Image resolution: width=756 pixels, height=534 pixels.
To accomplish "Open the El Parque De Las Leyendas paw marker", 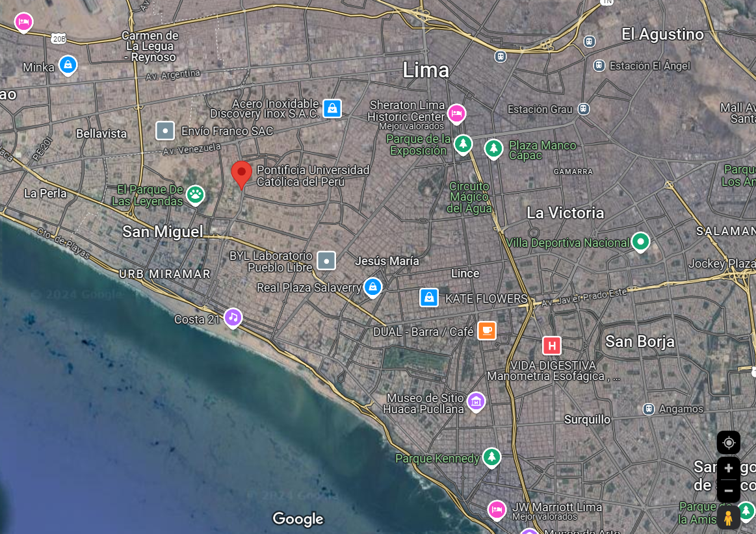I will pos(195,194).
